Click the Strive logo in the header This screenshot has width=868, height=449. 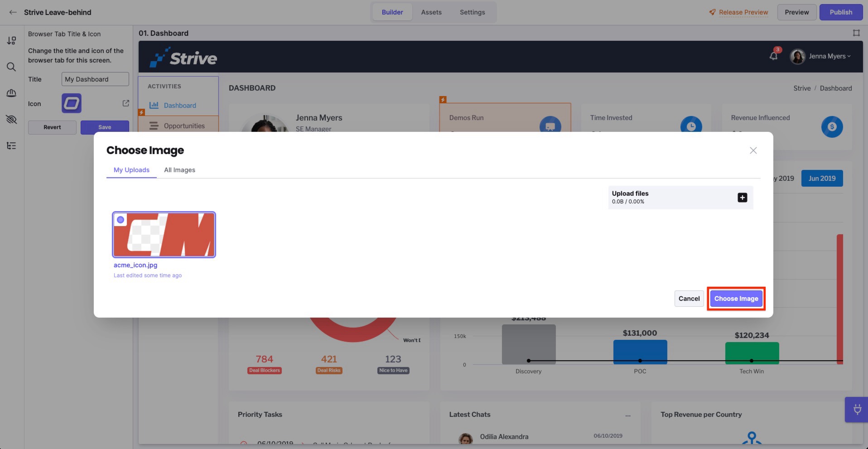pos(183,57)
